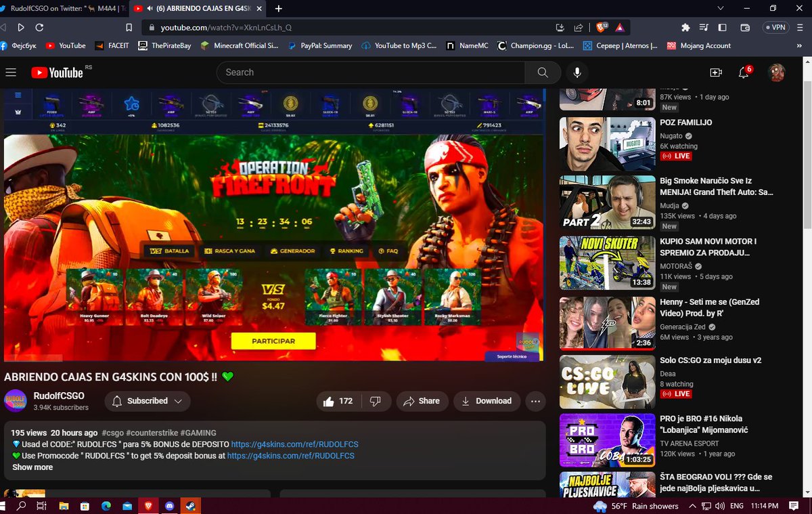Click the Download button

[487, 401]
